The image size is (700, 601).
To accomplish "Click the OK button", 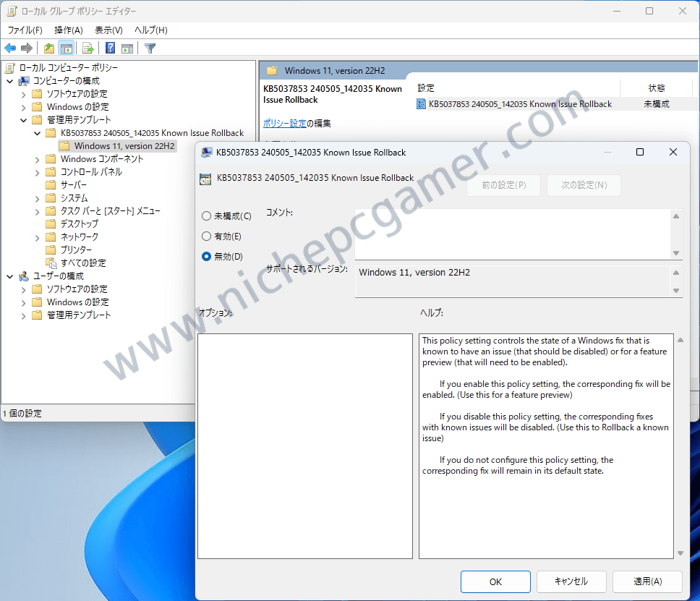I will (495, 581).
